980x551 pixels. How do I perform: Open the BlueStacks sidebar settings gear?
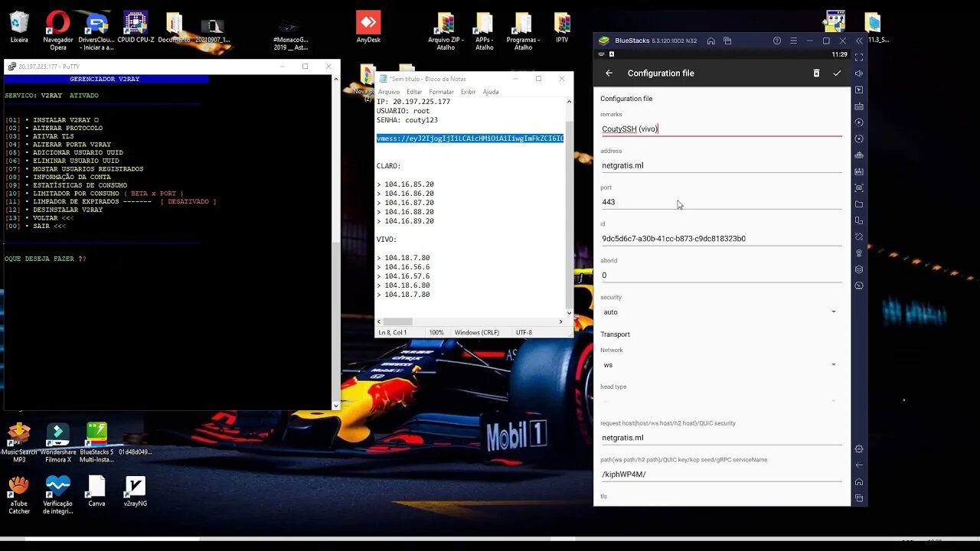[859, 449]
